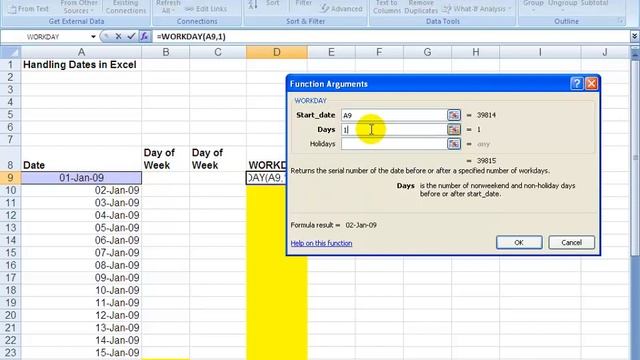
Task: Click cell with 05-Jan-09
Action: [81, 228]
